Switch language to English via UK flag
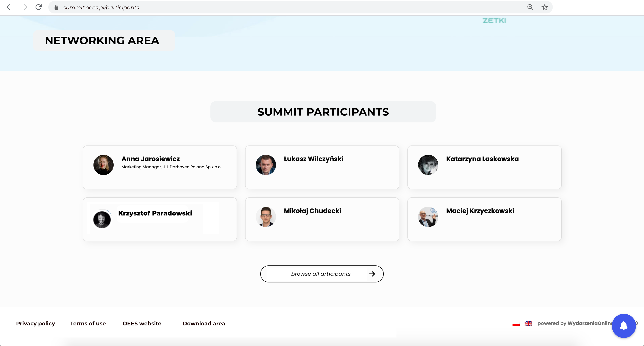 (528, 324)
